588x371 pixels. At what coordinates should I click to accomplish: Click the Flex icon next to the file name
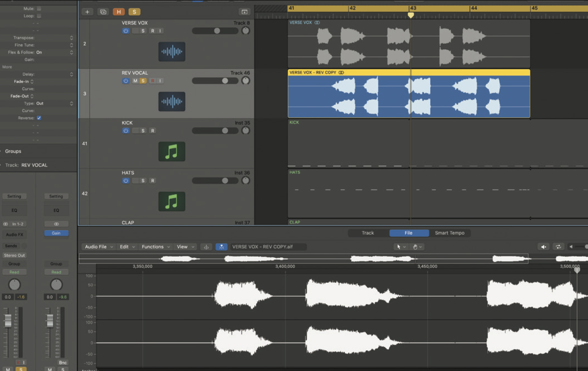pyautogui.click(x=221, y=247)
